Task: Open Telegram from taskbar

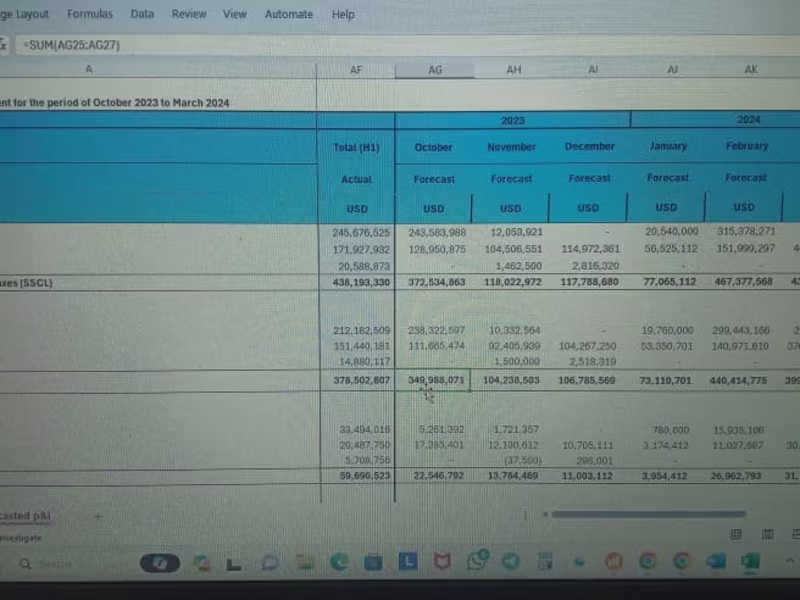Action: 511,561
